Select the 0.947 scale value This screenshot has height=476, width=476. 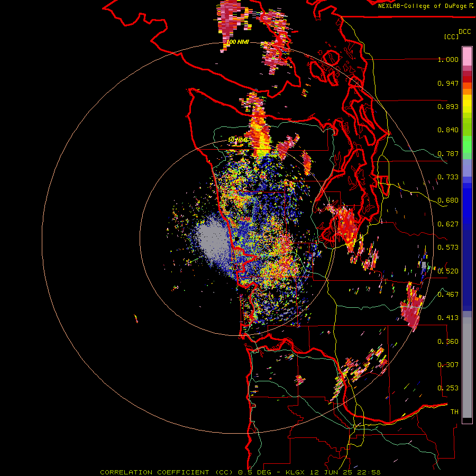(448, 83)
